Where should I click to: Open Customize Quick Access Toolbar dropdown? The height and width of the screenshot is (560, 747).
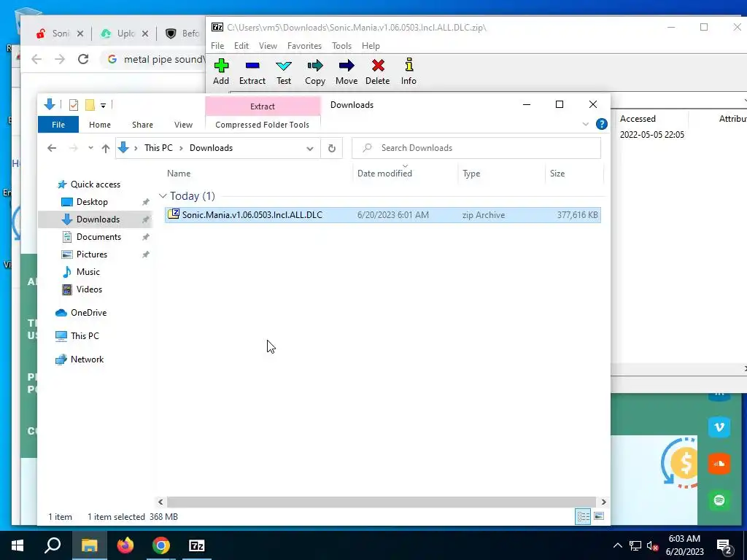103,105
